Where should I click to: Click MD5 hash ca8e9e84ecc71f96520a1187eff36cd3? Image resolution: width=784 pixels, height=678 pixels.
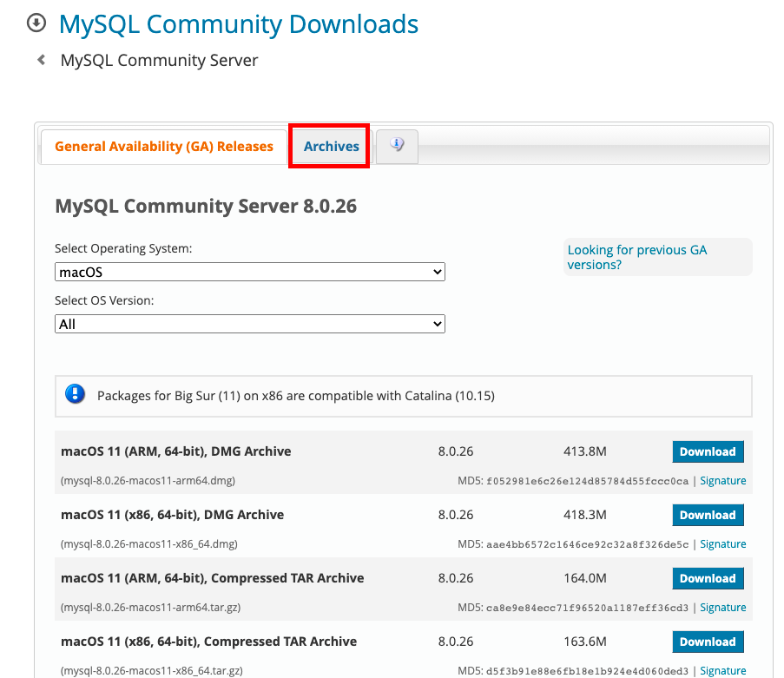point(588,608)
